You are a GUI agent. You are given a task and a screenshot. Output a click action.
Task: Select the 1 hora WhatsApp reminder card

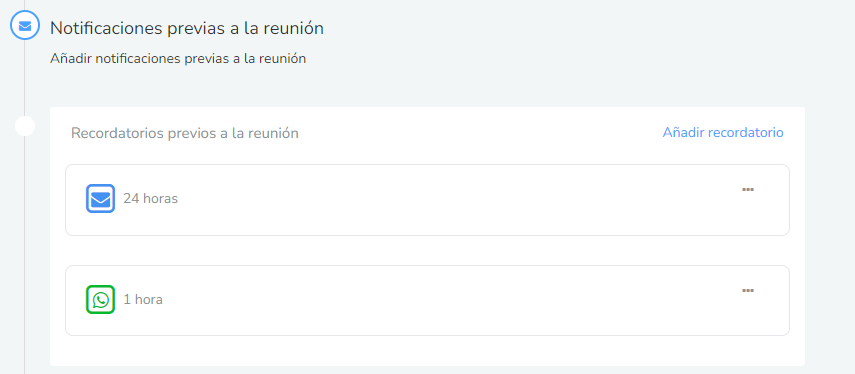pyautogui.click(x=428, y=300)
